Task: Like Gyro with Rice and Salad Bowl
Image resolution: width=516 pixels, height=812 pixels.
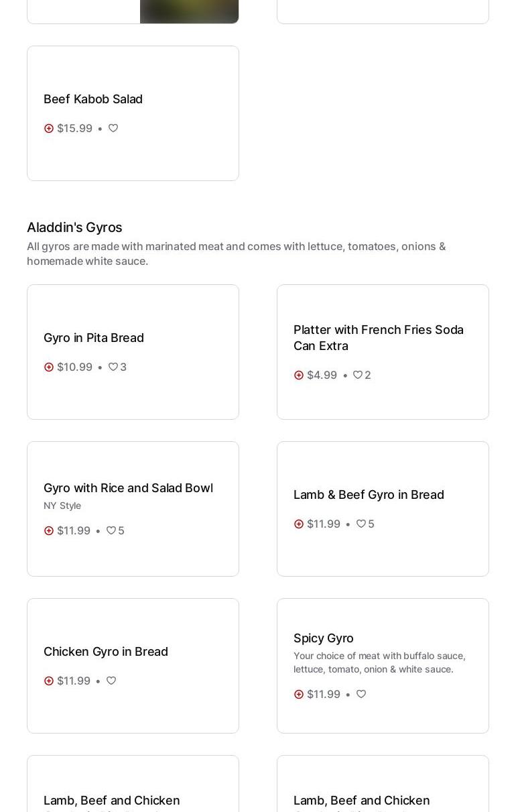Action: point(111,530)
